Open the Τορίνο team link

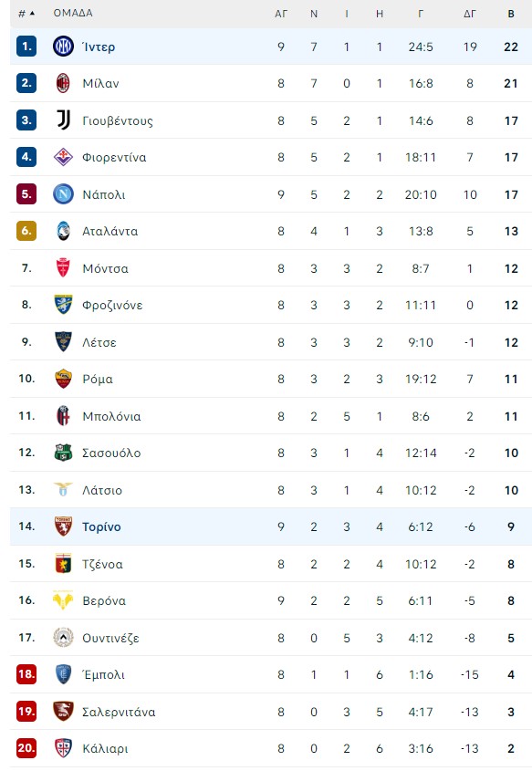tap(101, 526)
